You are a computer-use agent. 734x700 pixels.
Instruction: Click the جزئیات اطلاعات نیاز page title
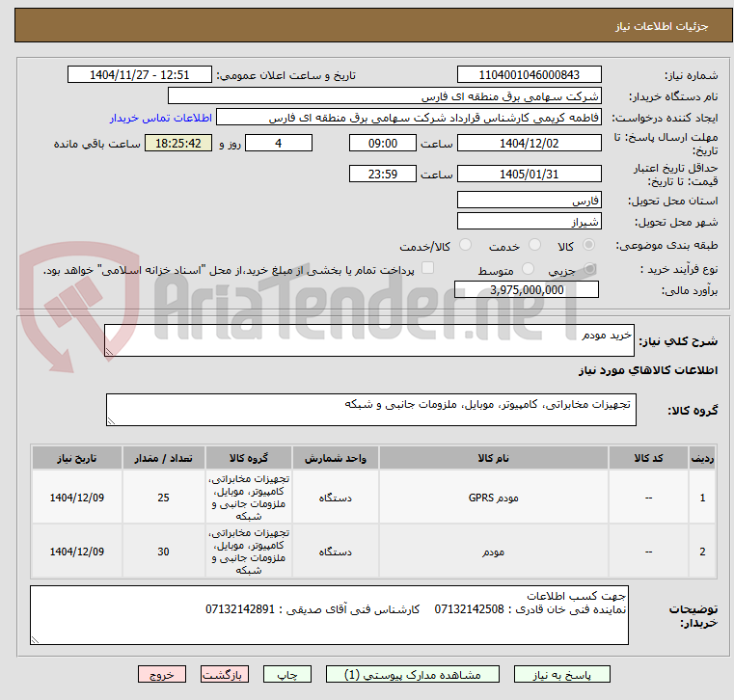662,26
